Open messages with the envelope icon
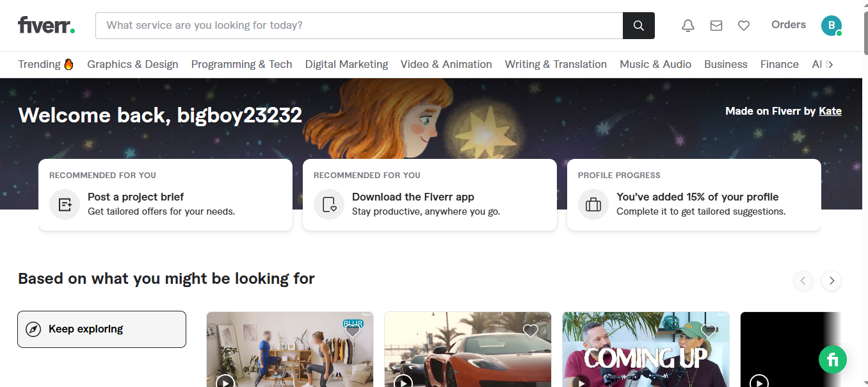The height and width of the screenshot is (387, 868). [x=716, y=25]
